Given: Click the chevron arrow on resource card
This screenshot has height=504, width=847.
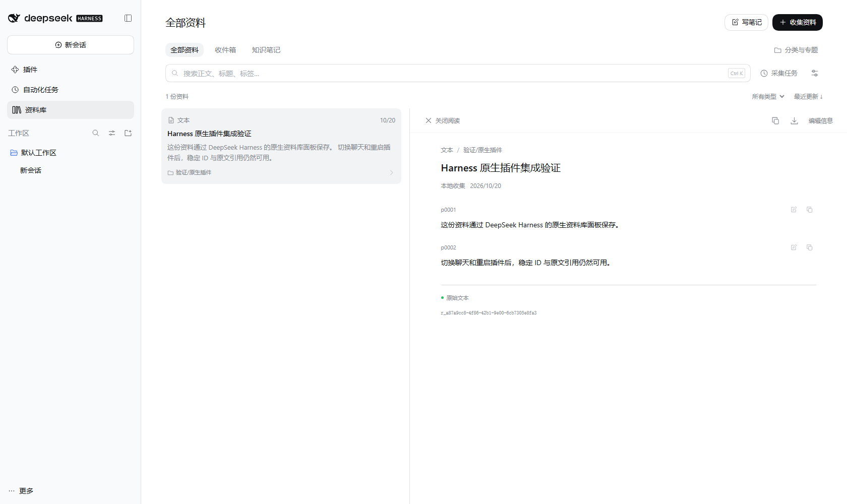Looking at the screenshot, I should coord(391,172).
